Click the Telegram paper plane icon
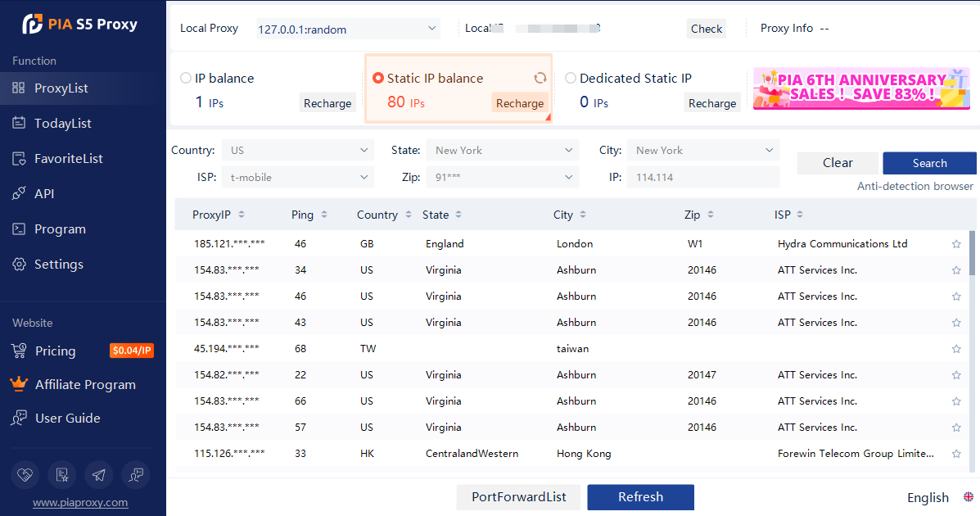This screenshot has height=516, width=980. coord(99,475)
